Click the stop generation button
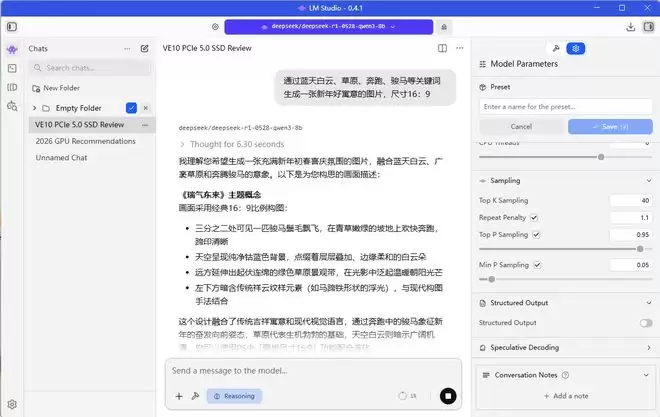This screenshot has height=417, width=660. point(448,396)
